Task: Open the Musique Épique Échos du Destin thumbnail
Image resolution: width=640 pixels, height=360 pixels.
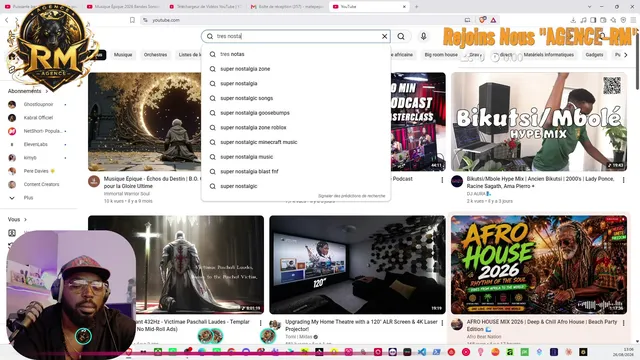Action: click(144, 122)
